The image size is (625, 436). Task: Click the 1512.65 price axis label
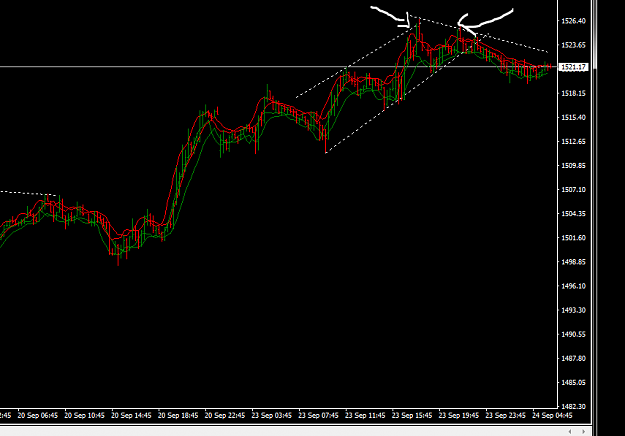574,141
